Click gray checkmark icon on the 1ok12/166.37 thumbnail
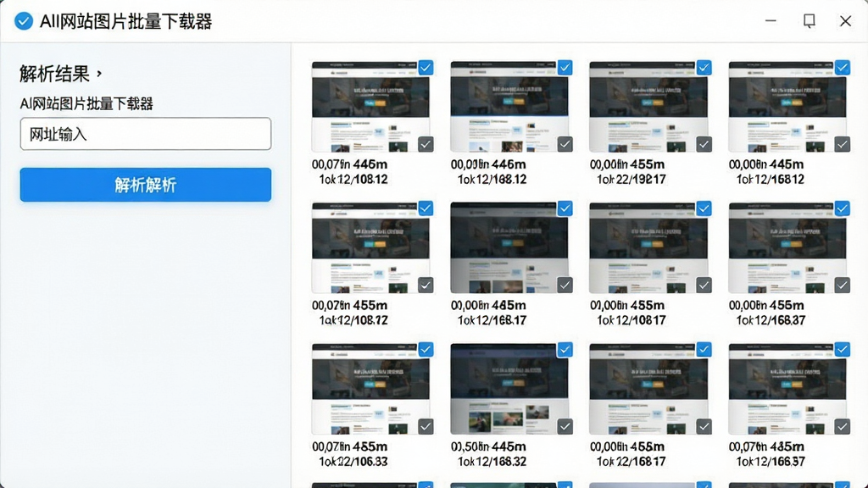868x488 pixels. pos(843,427)
